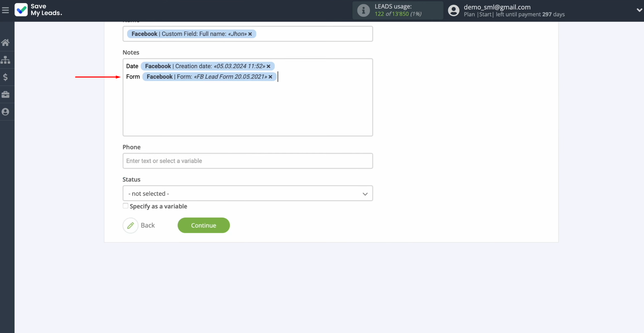Check Specify as a variable
The image size is (644, 333).
pos(126,206)
